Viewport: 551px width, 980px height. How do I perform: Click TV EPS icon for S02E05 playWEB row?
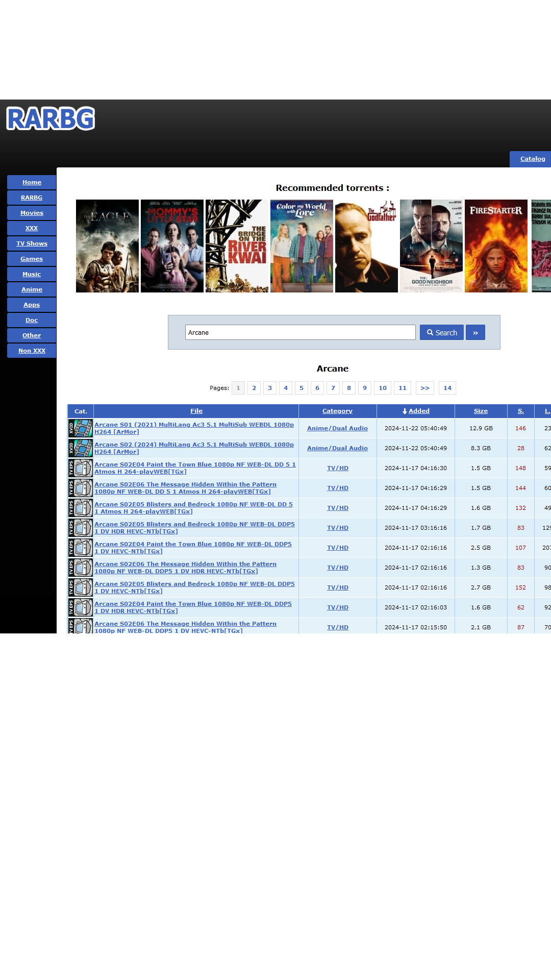tap(81, 508)
